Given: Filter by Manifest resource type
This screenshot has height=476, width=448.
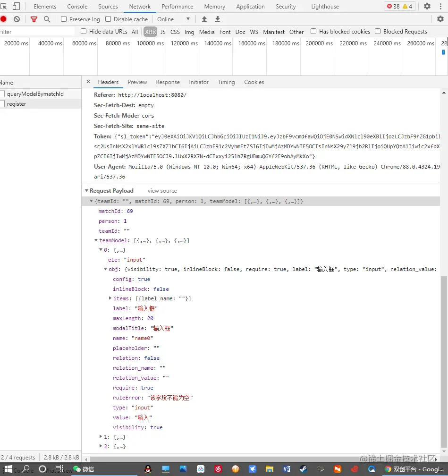Looking at the screenshot, I should click(274, 32).
